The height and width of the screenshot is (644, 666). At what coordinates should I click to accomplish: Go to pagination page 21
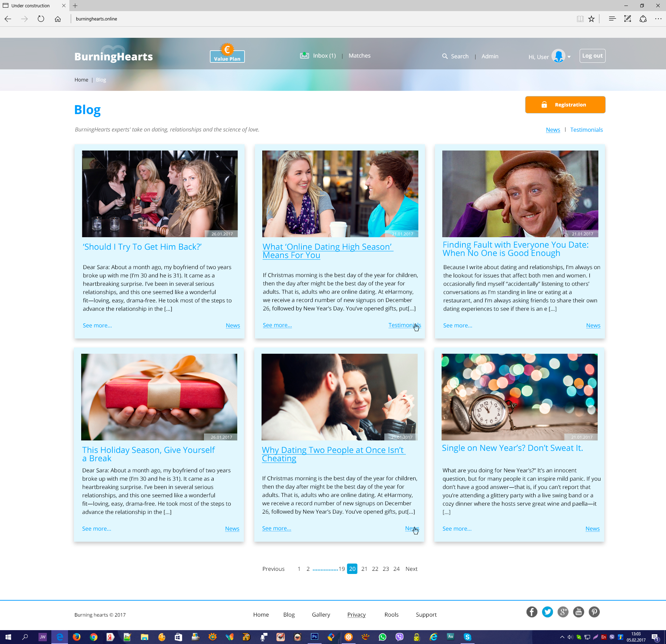pyautogui.click(x=364, y=569)
